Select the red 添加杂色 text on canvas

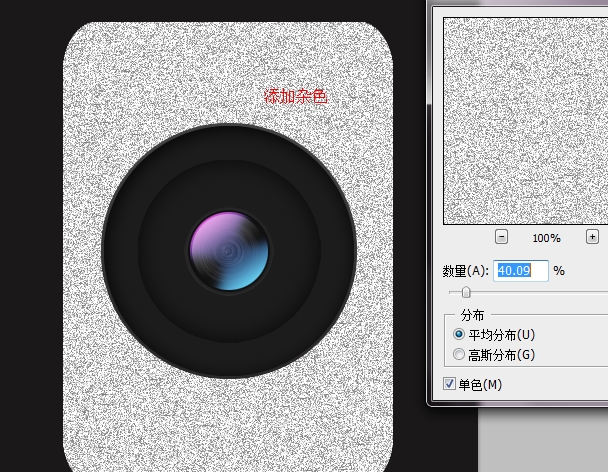coord(295,96)
